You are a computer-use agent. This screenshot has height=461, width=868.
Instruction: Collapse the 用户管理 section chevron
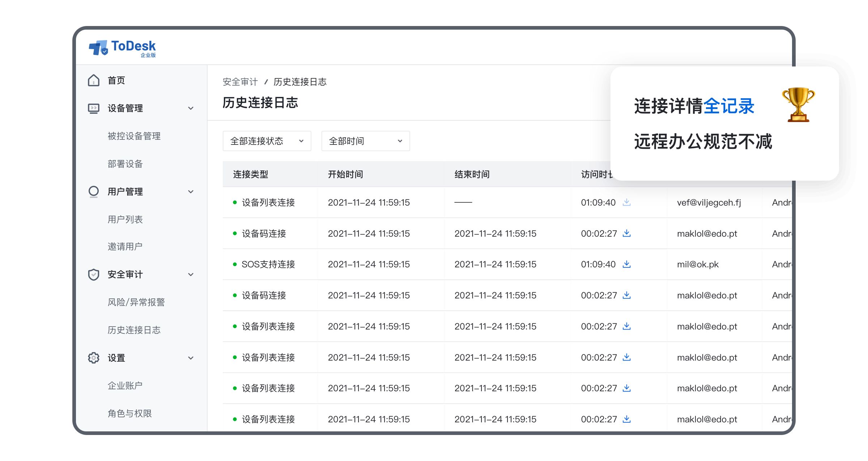click(x=191, y=191)
